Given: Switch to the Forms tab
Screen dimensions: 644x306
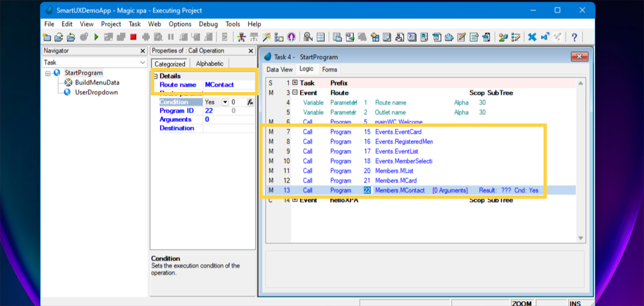Looking at the screenshot, I should click(329, 69).
